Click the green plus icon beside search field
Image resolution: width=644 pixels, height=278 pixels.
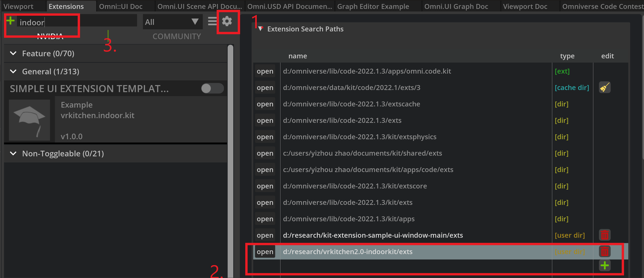click(x=11, y=21)
